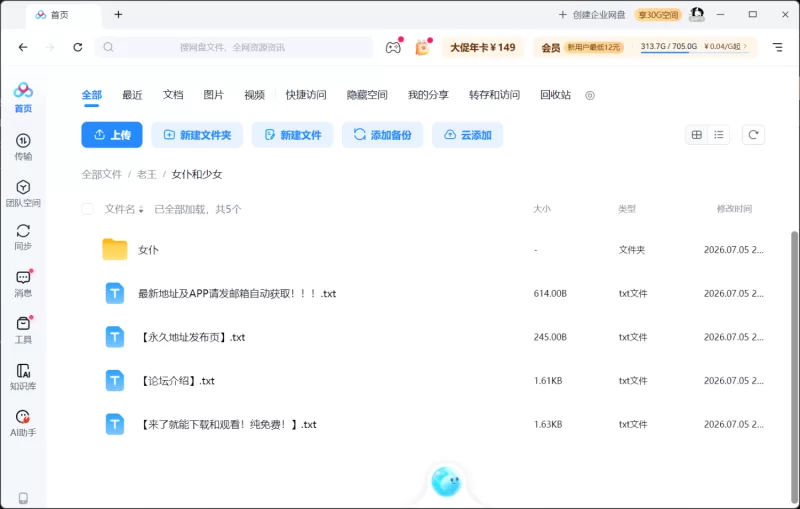Sort by 文件名 dropdown arrow
This screenshot has width=800, height=509.
click(141, 210)
